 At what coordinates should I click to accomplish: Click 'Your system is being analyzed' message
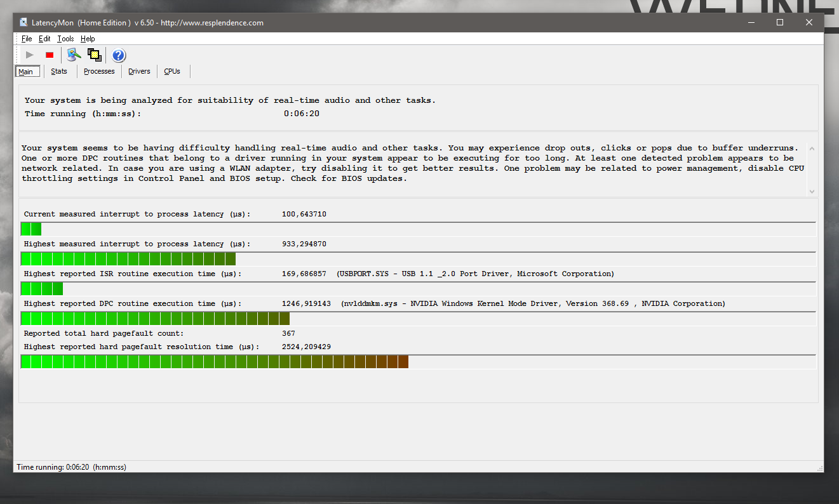pos(231,100)
